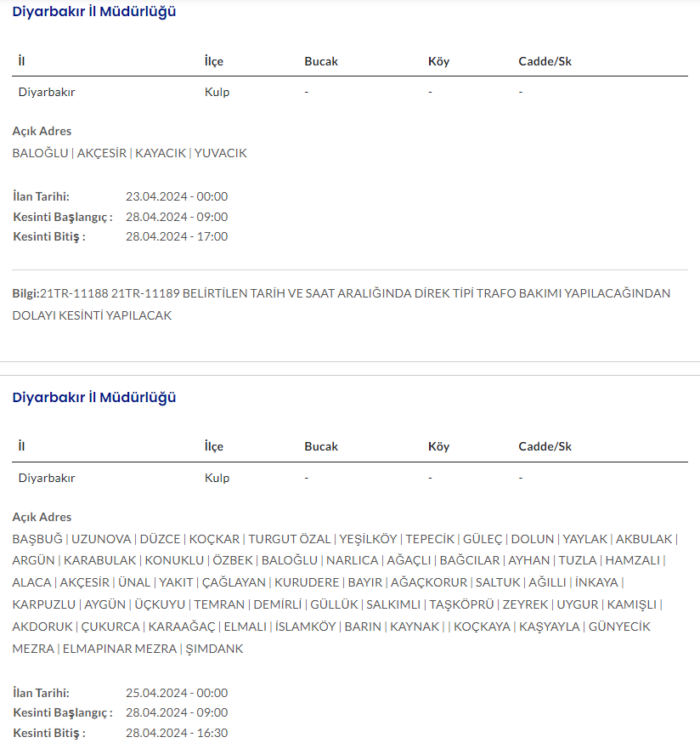The height and width of the screenshot is (743, 700).
Task: Click the Cadde/Sk column header in second table
Action: pos(545,446)
